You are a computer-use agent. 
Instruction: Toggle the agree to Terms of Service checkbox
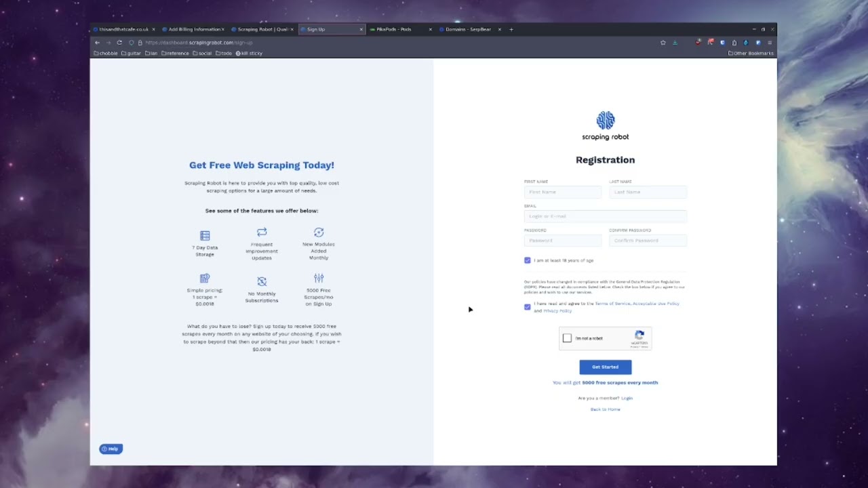(528, 307)
